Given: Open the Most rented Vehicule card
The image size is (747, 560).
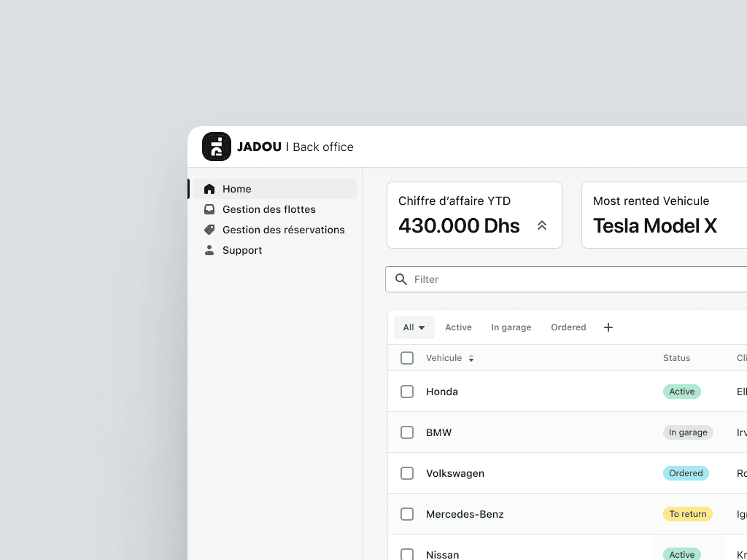Looking at the screenshot, I should pos(664,215).
